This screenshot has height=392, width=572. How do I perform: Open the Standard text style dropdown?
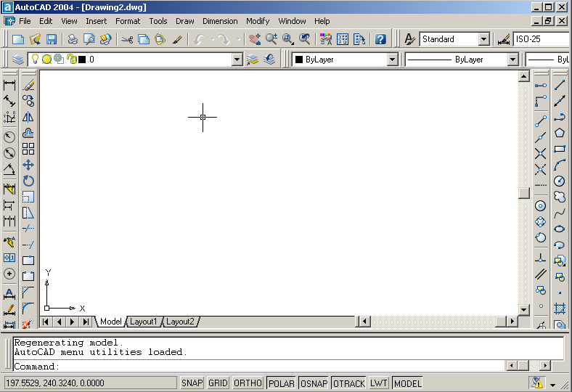point(484,39)
